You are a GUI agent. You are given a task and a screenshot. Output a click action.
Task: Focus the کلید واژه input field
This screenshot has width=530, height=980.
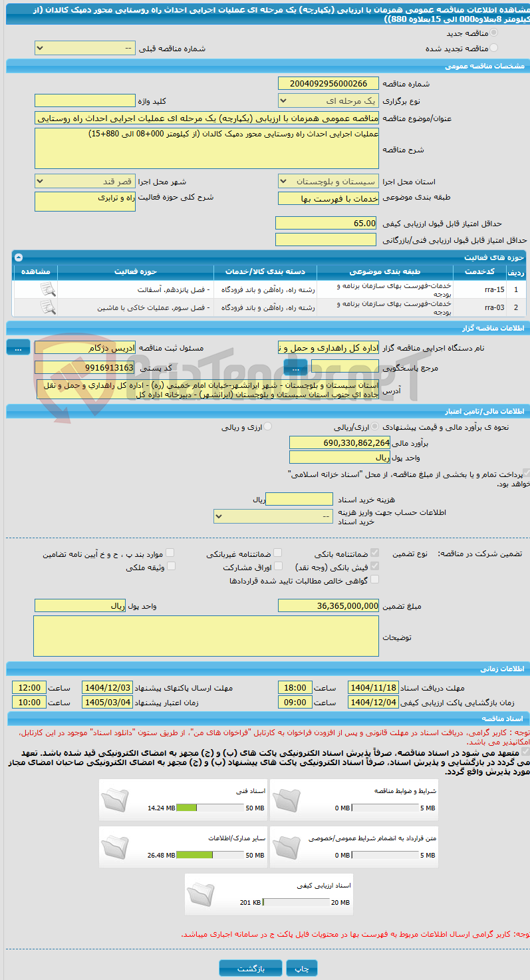(x=84, y=100)
